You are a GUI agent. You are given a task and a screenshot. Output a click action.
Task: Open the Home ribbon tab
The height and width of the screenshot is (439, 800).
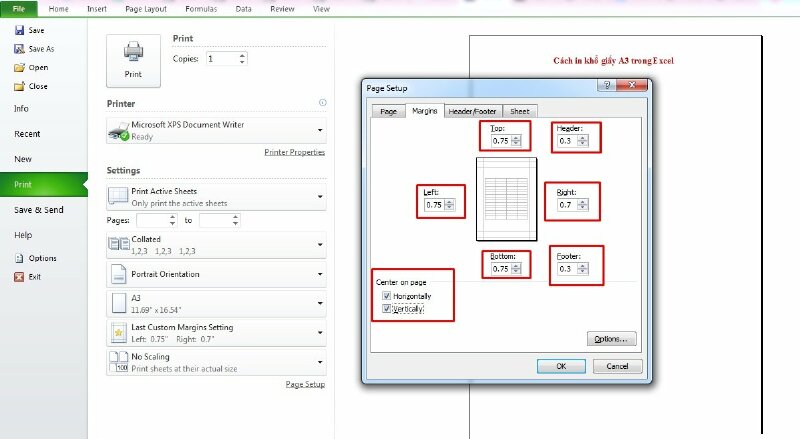tap(58, 9)
